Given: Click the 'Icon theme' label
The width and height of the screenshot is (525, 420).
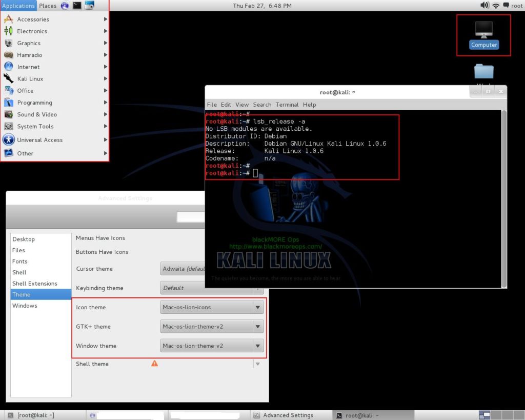Looking at the screenshot, I should [x=91, y=307].
